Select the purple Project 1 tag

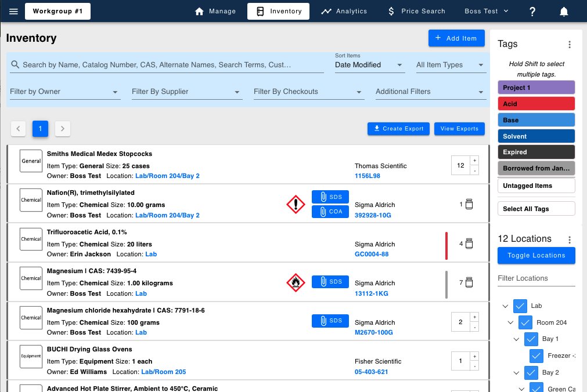[536, 88]
